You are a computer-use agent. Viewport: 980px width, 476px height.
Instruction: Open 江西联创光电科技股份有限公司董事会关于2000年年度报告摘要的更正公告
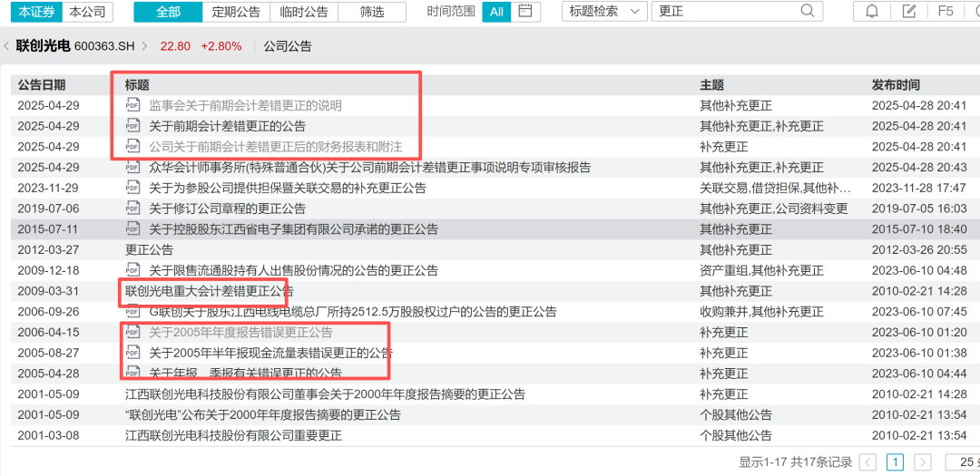[325, 394]
